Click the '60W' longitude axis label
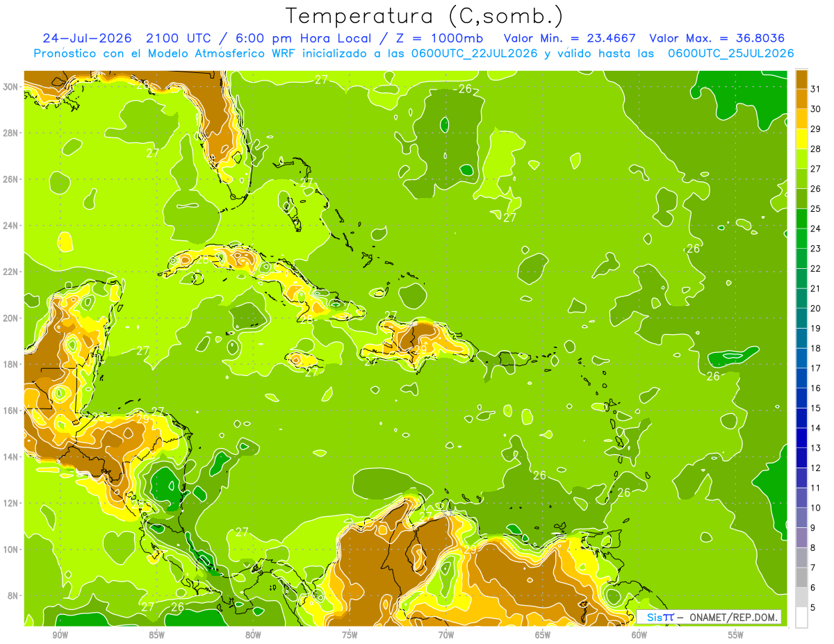 [x=639, y=635]
